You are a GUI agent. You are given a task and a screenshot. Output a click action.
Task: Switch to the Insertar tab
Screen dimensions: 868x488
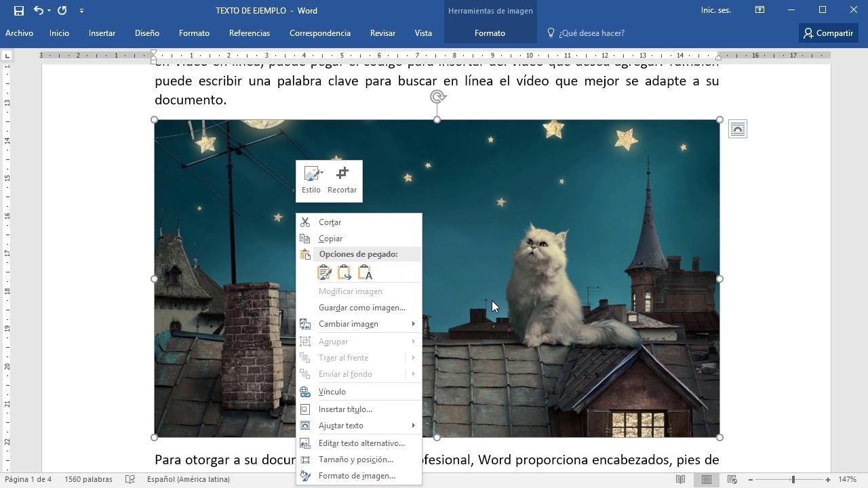[x=102, y=33]
